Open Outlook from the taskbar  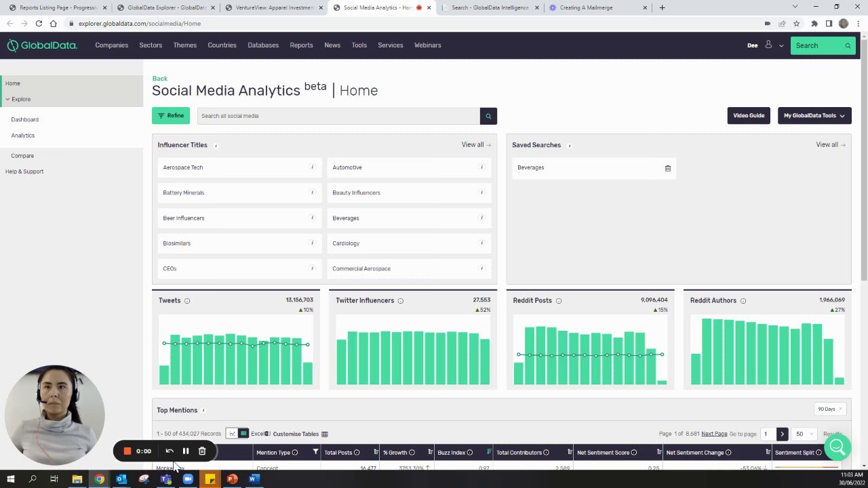click(x=121, y=480)
